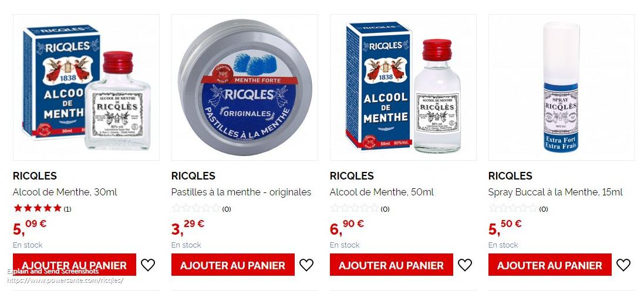Open 'Alcool de Menthe, 30ml' title link

pyautogui.click(x=65, y=192)
